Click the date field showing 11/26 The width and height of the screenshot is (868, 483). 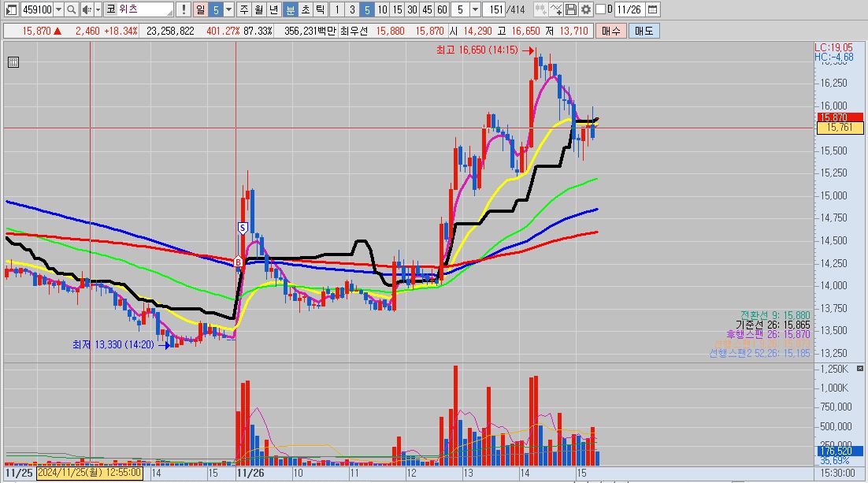[x=629, y=9]
